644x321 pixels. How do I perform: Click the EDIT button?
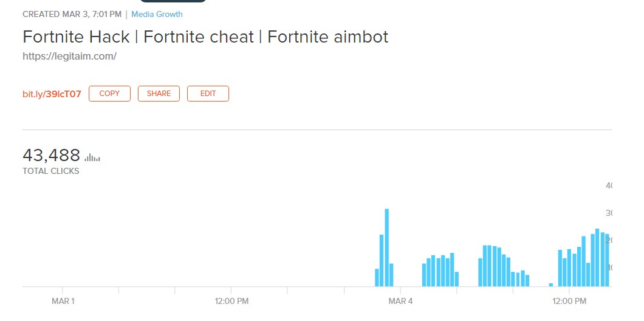208,94
